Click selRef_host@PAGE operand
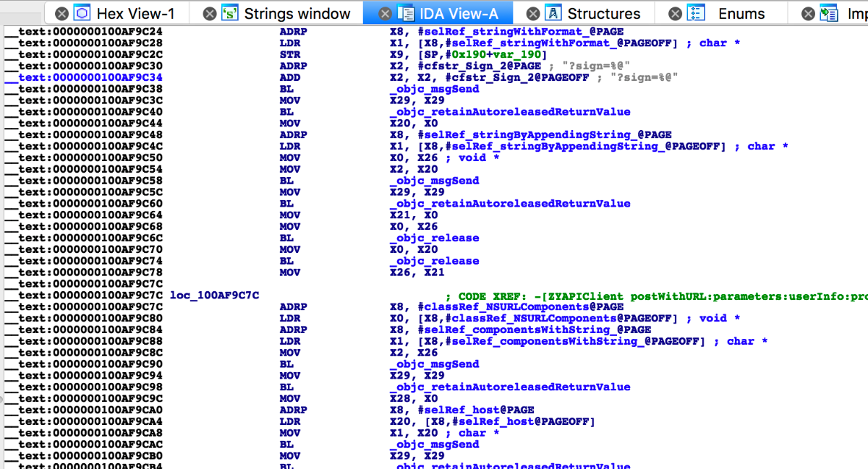This screenshot has height=469, width=868. click(x=477, y=410)
